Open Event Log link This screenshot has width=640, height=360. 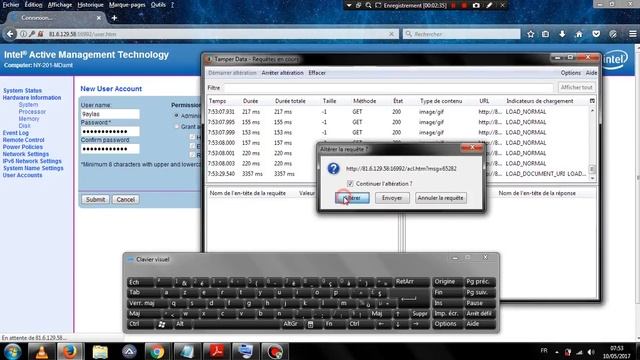(x=16, y=133)
